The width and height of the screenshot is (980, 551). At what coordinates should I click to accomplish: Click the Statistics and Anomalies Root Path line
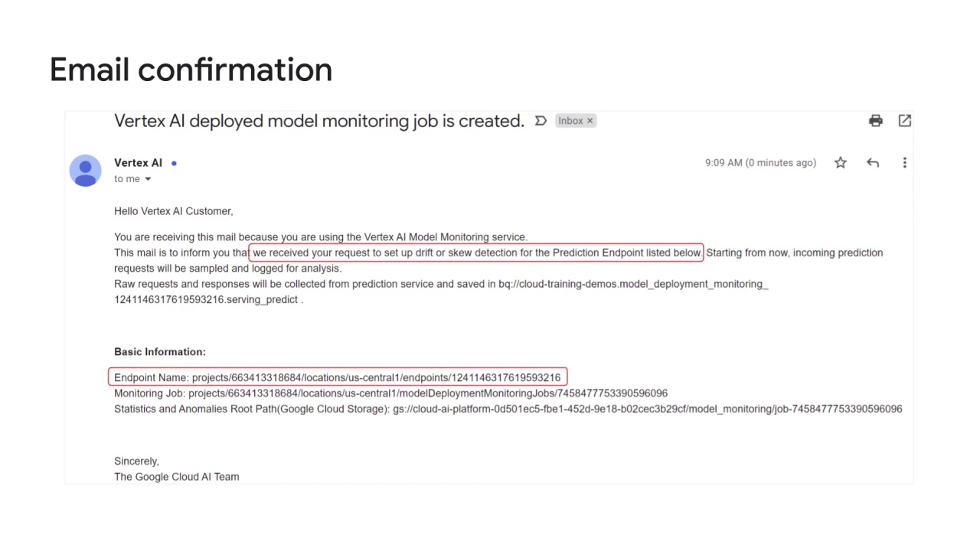pos(508,409)
